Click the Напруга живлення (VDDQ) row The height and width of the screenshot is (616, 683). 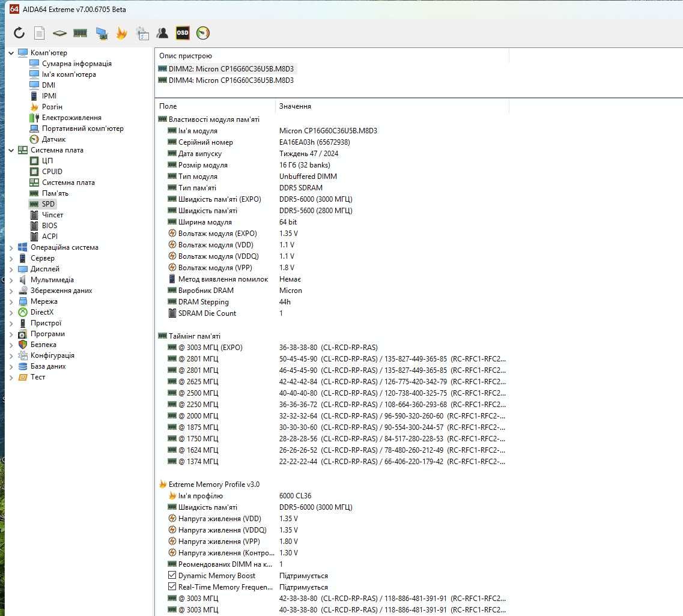[332, 530]
